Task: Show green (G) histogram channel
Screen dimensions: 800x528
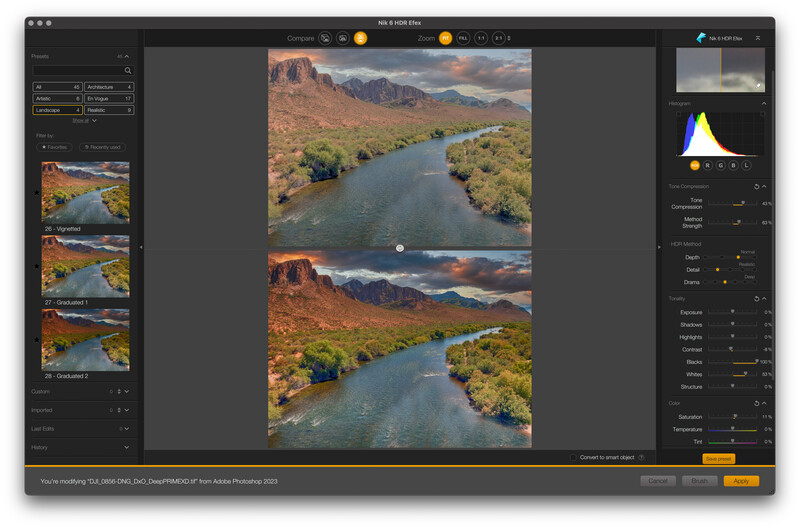Action: pyautogui.click(x=720, y=165)
